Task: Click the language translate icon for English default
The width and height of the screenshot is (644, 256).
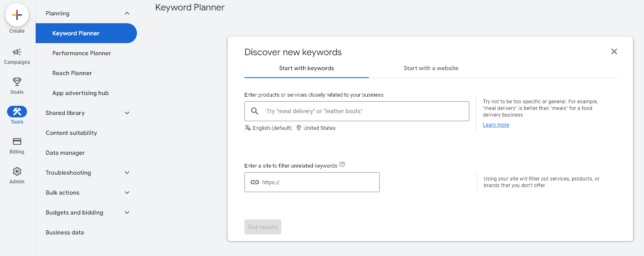Action: tap(248, 128)
